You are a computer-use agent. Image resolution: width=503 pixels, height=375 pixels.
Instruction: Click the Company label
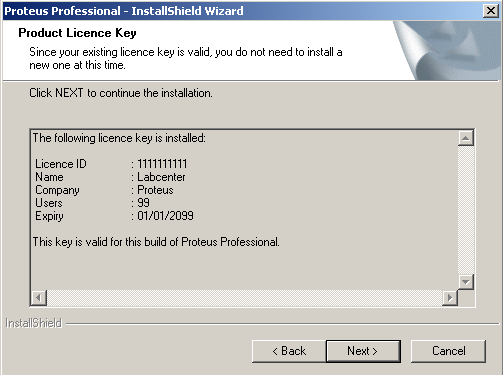(x=57, y=190)
